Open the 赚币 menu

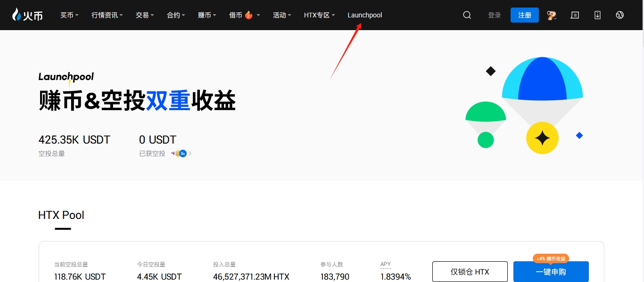pos(207,15)
